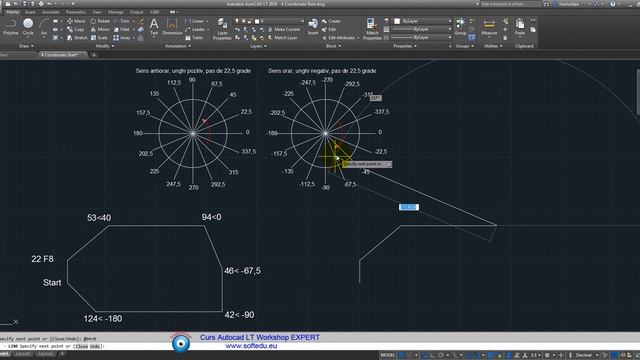Click the Linear dimension tool
This screenshot has height=360, width=640.
coord(194,21)
